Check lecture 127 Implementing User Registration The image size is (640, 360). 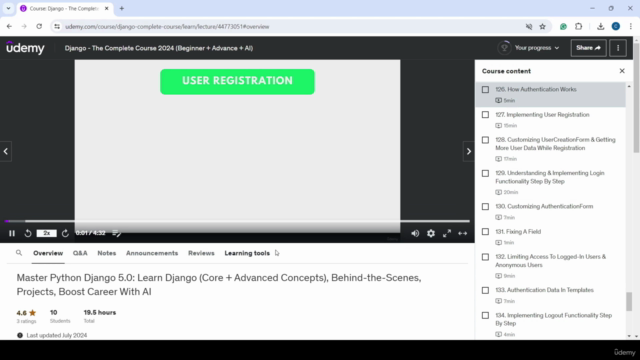coord(485,115)
